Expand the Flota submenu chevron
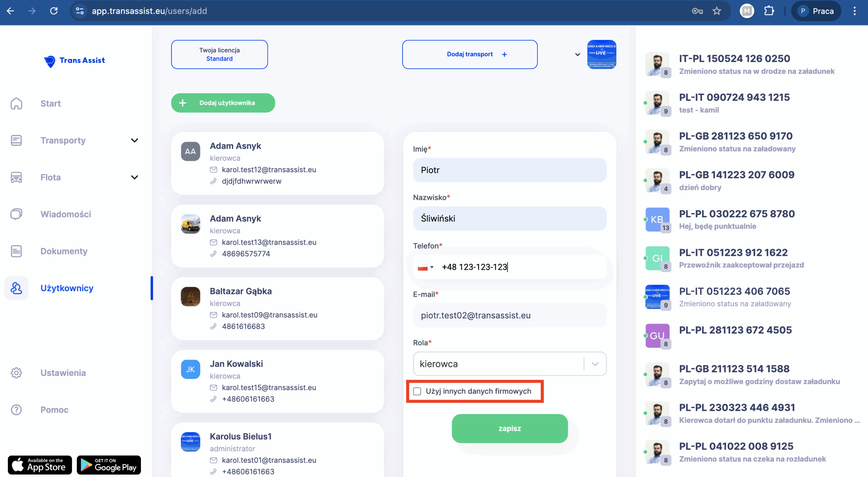Image resolution: width=868 pixels, height=477 pixels. pyautogui.click(x=135, y=177)
